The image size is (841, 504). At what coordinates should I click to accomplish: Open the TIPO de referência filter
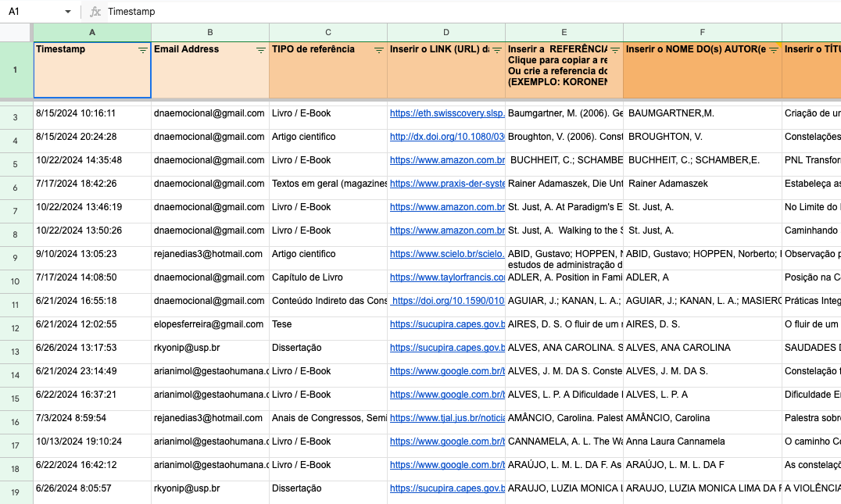point(378,50)
